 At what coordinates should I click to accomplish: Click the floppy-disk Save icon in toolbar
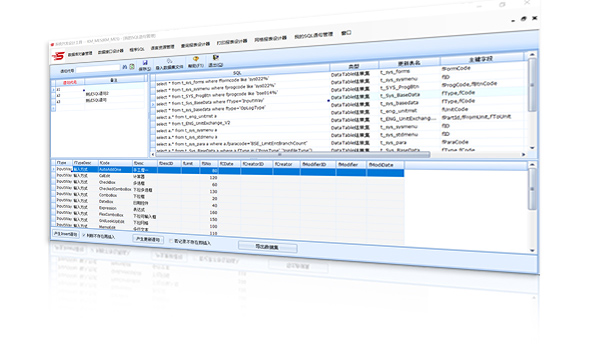coord(145,63)
